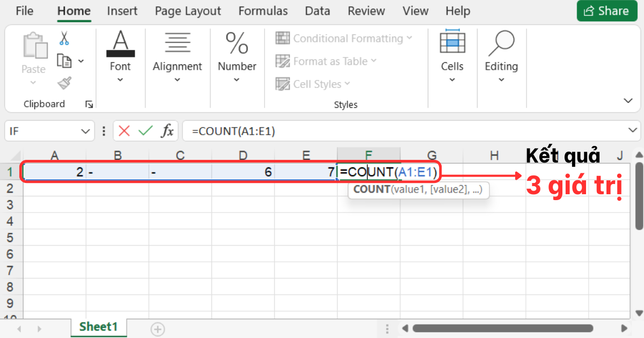
Task: Open the Name Box dropdown
Action: coord(85,130)
